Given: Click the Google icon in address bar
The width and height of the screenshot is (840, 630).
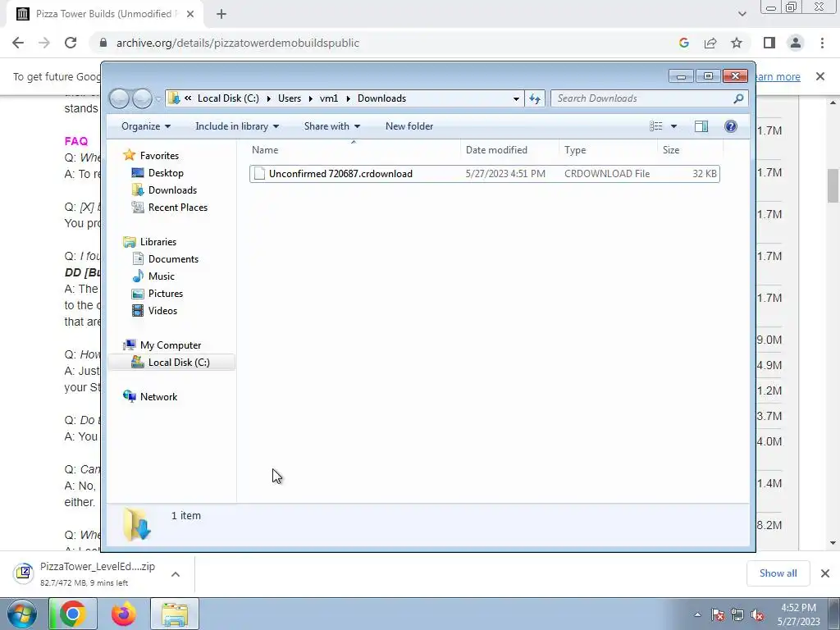Looking at the screenshot, I should [x=683, y=43].
